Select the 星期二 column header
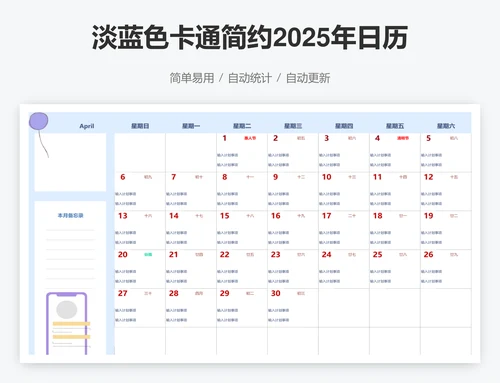Image resolution: width=500 pixels, height=383 pixels. coord(242,126)
